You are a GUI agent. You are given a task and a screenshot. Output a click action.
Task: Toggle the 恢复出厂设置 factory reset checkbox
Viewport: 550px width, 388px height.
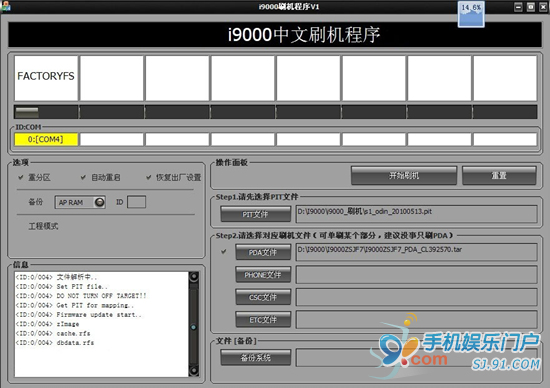[149, 178]
